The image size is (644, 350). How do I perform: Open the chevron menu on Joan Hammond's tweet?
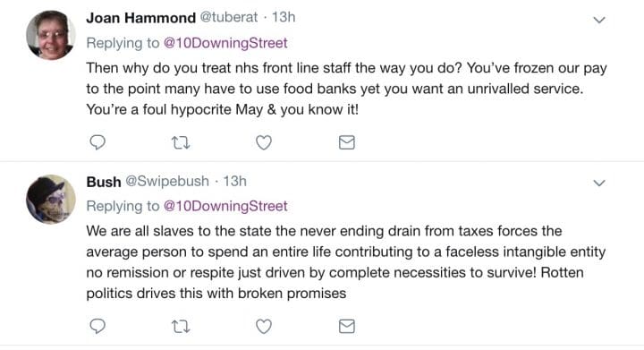point(599,20)
